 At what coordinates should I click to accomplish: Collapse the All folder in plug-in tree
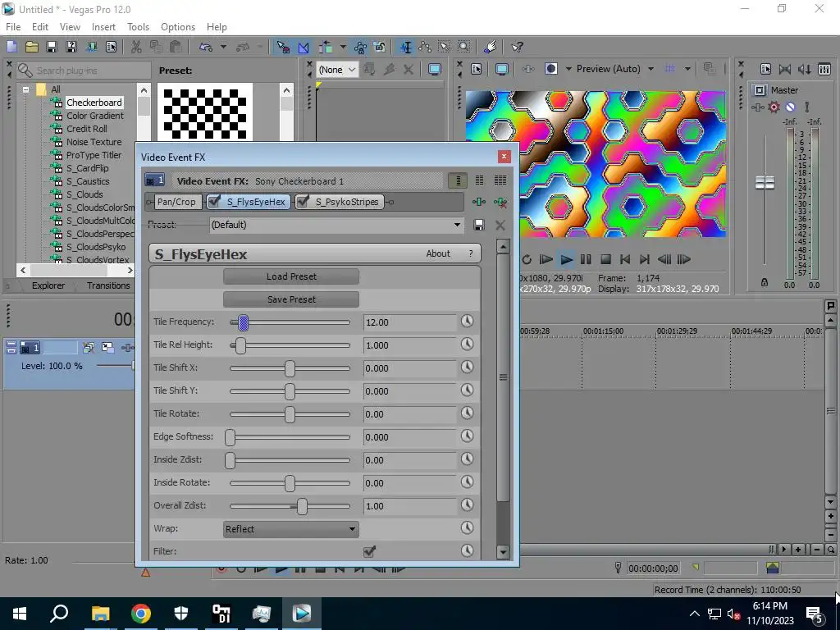(25, 89)
